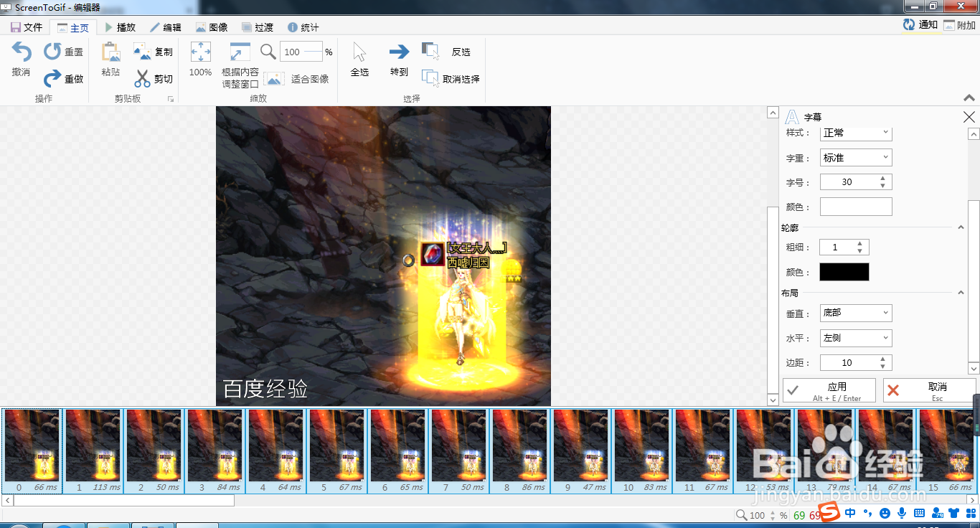980x528 pixels.
Task: Click the frame list horizontal scrollbar thumb
Action: point(124,500)
